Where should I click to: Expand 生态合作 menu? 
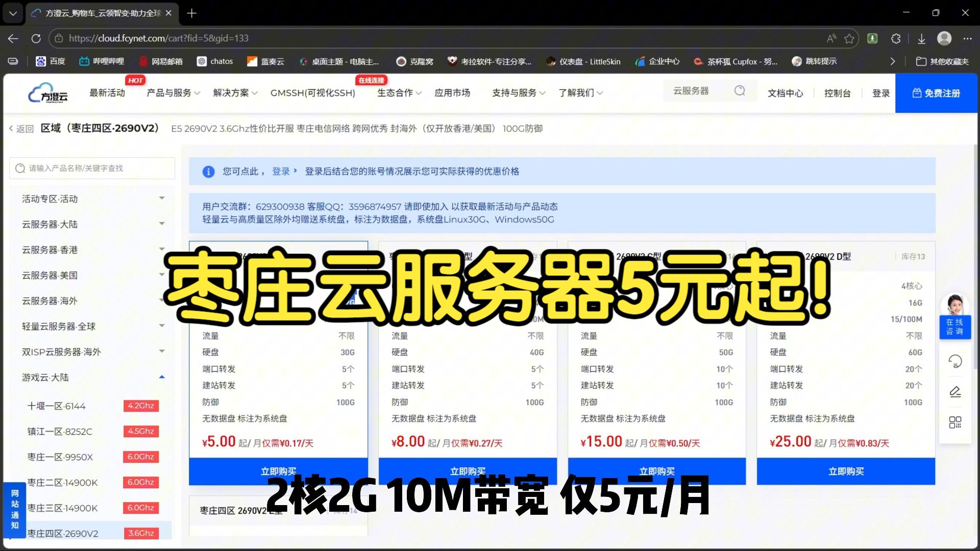coord(399,93)
